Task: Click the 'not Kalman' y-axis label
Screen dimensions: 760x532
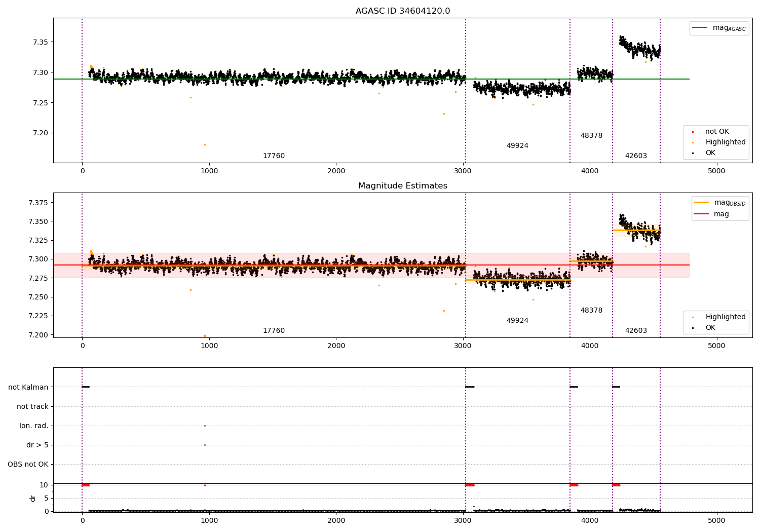Action: pos(28,387)
